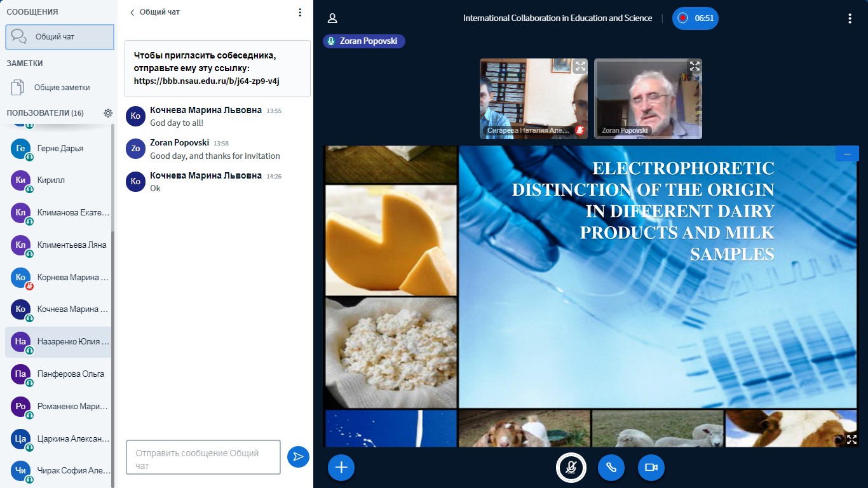
Task: Open users list settings gear
Action: pyautogui.click(x=108, y=113)
